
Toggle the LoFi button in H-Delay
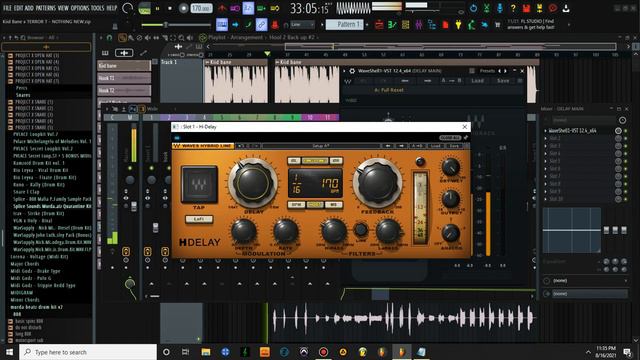199,219
